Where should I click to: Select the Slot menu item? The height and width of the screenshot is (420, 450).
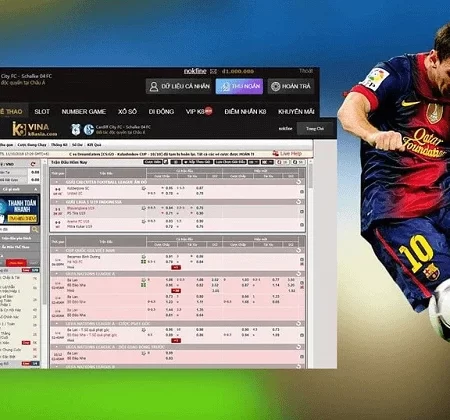click(x=42, y=112)
